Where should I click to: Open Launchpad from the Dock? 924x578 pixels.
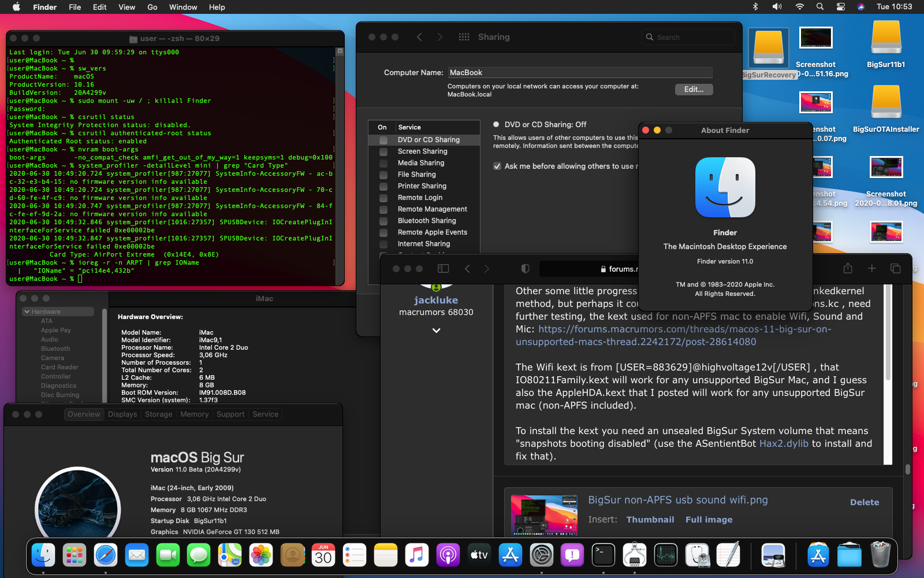(74, 556)
